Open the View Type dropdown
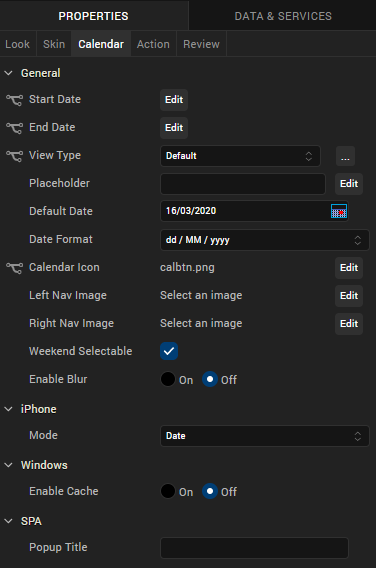 [241, 156]
